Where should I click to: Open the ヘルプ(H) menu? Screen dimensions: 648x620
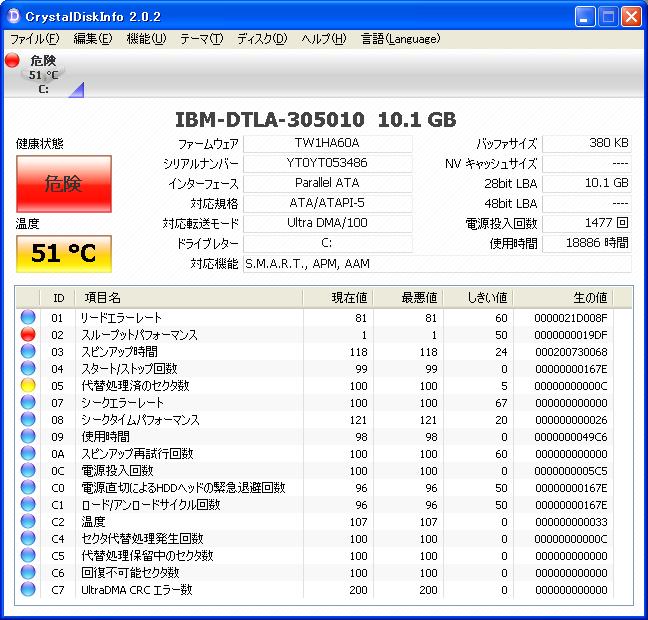pos(324,39)
